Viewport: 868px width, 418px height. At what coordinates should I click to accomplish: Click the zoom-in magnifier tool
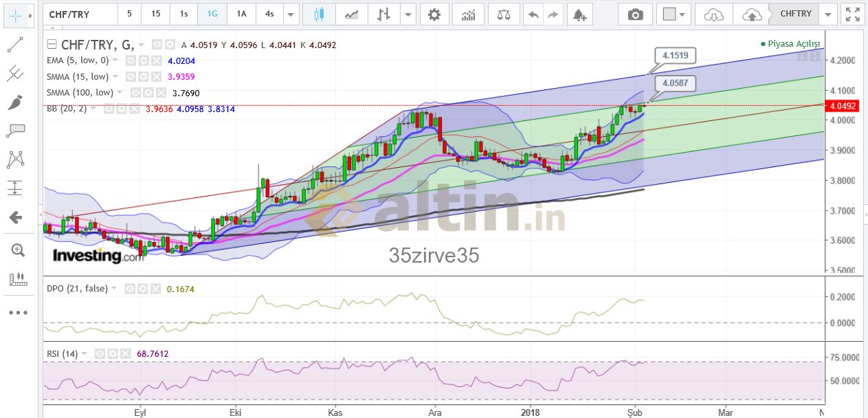pyautogui.click(x=17, y=250)
